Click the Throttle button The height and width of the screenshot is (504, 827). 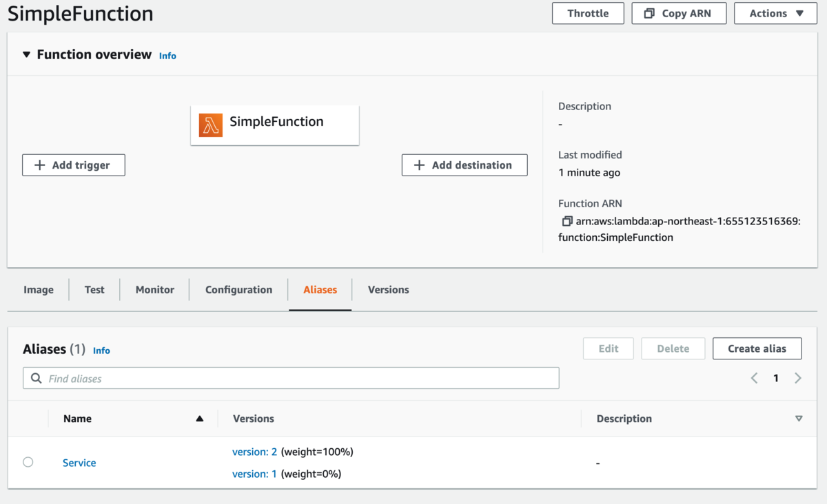click(x=588, y=13)
